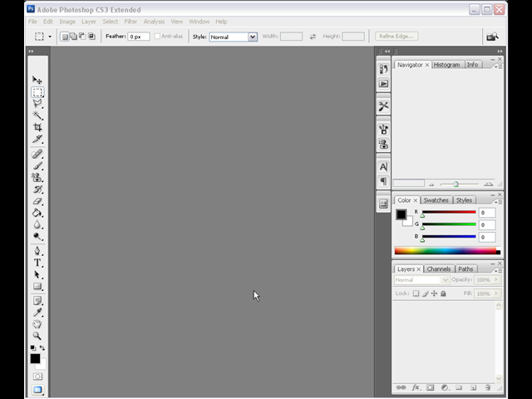532x399 pixels.
Task: Open the layer blending mode dropdown
Action: pyautogui.click(x=421, y=280)
